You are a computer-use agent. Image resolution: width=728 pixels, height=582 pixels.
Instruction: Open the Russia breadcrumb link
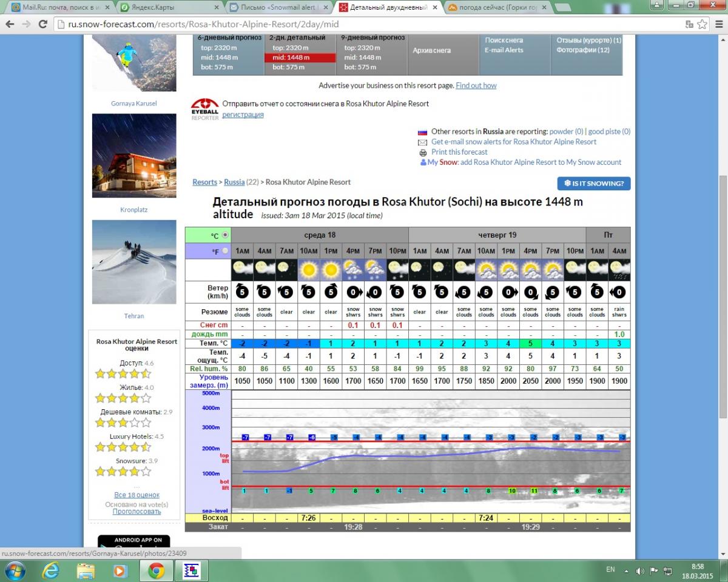click(234, 182)
